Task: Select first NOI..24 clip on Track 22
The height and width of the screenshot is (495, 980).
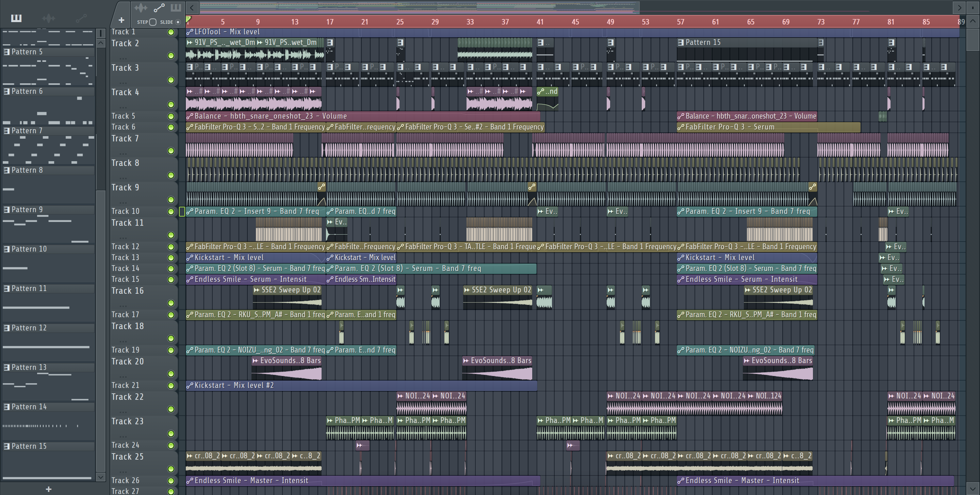Action: click(x=413, y=403)
